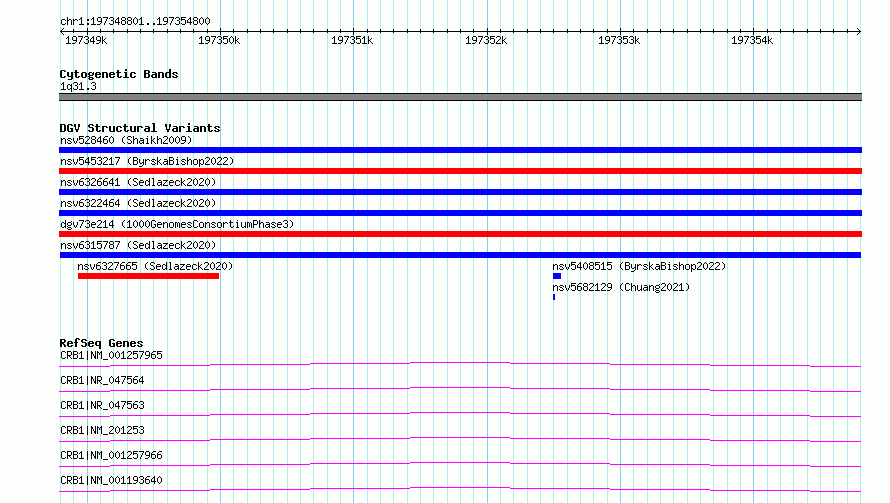Image resolution: width=890 pixels, height=503 pixels.
Task: Open the nsv6327665 (Sedlazeck2020) label
Action: [x=155, y=266]
